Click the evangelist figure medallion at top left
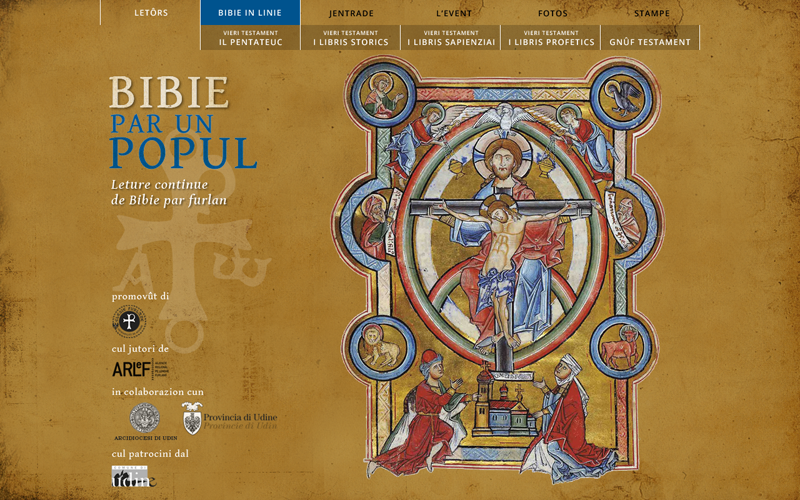The width and height of the screenshot is (800, 500). pyautogui.click(x=383, y=95)
